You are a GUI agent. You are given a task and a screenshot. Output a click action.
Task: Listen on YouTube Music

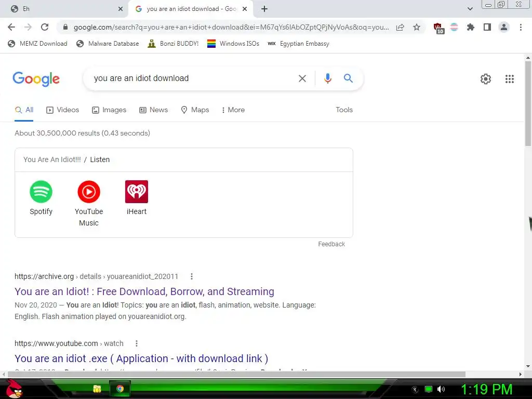coord(88,203)
